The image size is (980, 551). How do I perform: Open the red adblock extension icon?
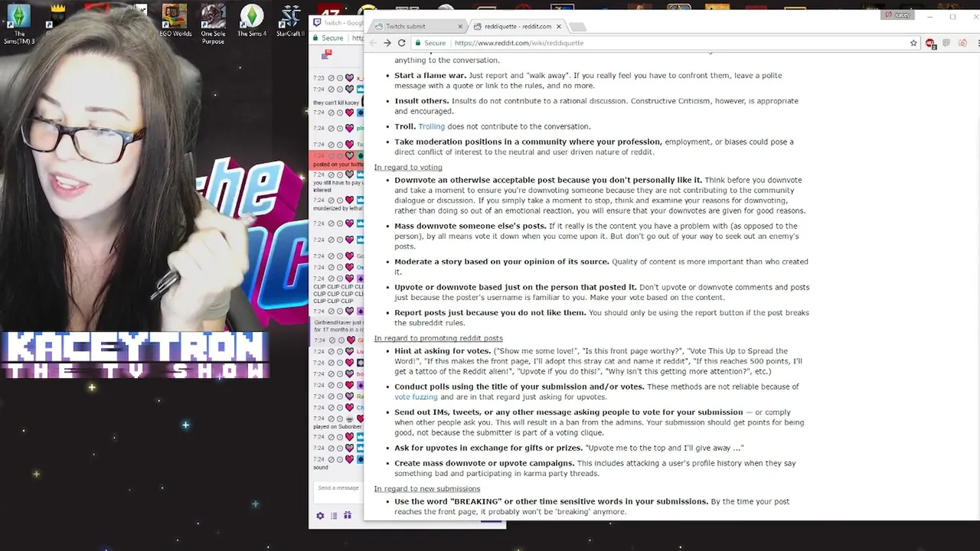tap(930, 43)
